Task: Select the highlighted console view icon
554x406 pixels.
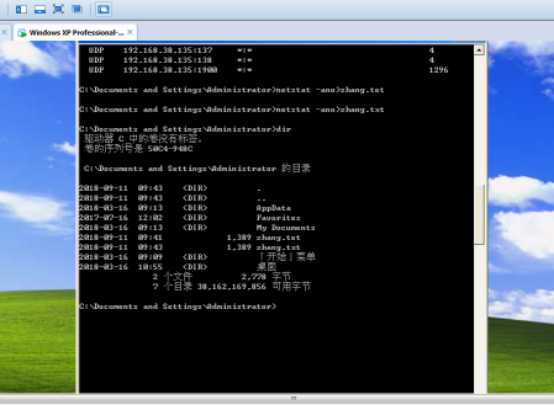Action: (103, 9)
